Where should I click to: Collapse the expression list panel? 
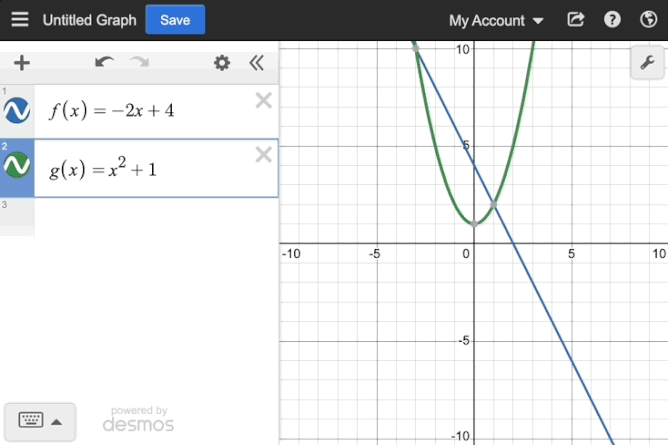[x=256, y=63]
